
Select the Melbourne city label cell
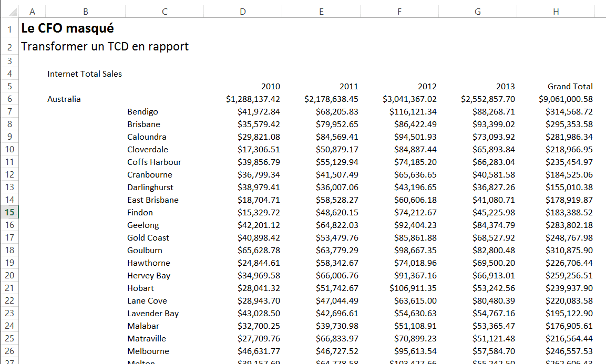point(148,351)
